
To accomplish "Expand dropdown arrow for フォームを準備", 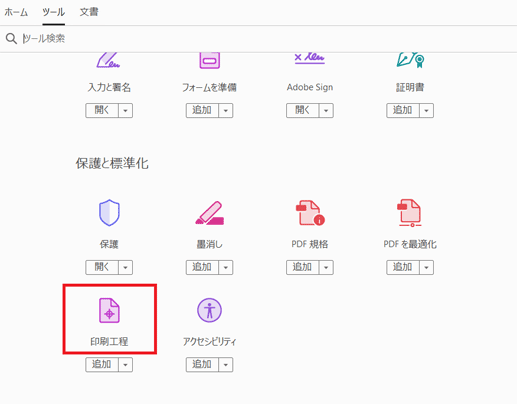I will point(226,110).
